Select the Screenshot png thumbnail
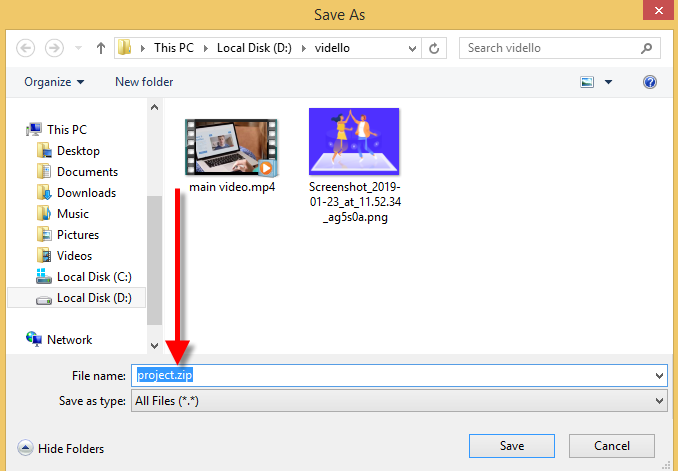The height and width of the screenshot is (471, 678). click(x=354, y=141)
